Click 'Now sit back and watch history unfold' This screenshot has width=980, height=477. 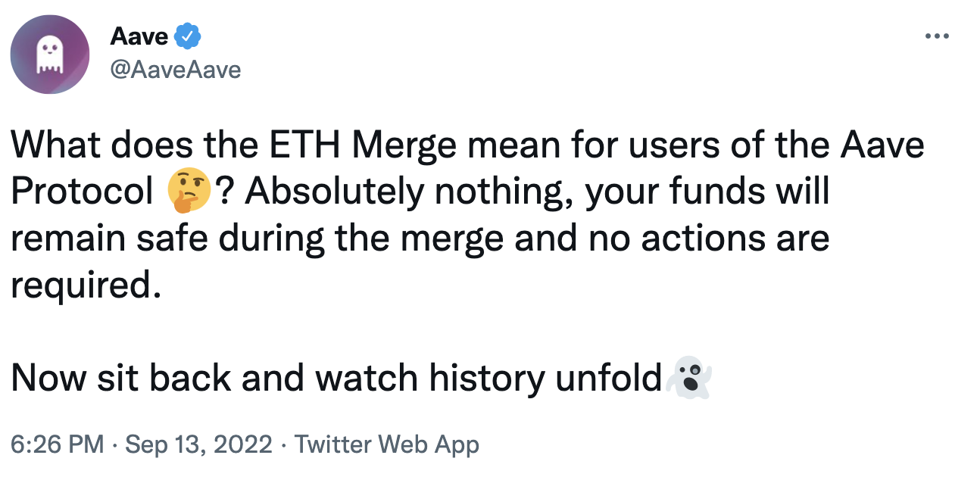coord(337,379)
